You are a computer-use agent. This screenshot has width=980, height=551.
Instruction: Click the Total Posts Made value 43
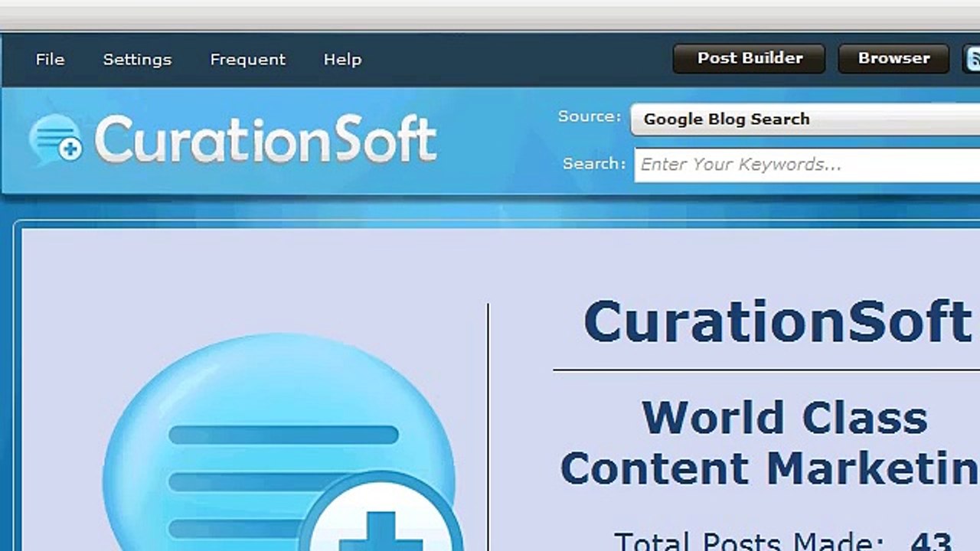931,540
